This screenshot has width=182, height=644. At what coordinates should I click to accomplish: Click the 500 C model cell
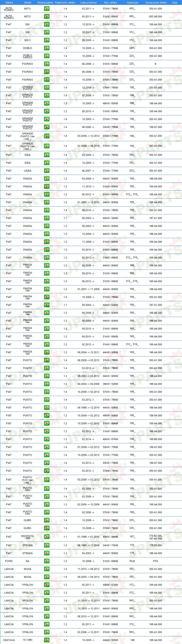(x=27, y=40)
